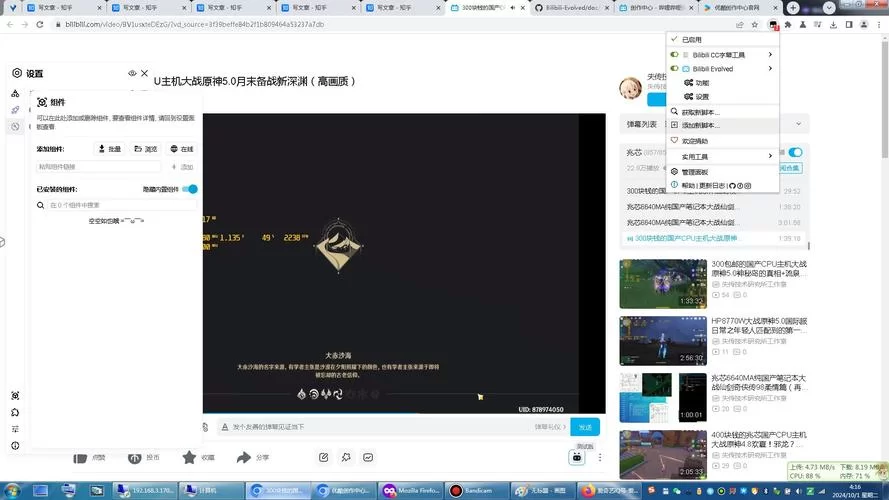Click the favorite star (收藏) icon
This screenshot has width=889, height=500.
point(189,457)
